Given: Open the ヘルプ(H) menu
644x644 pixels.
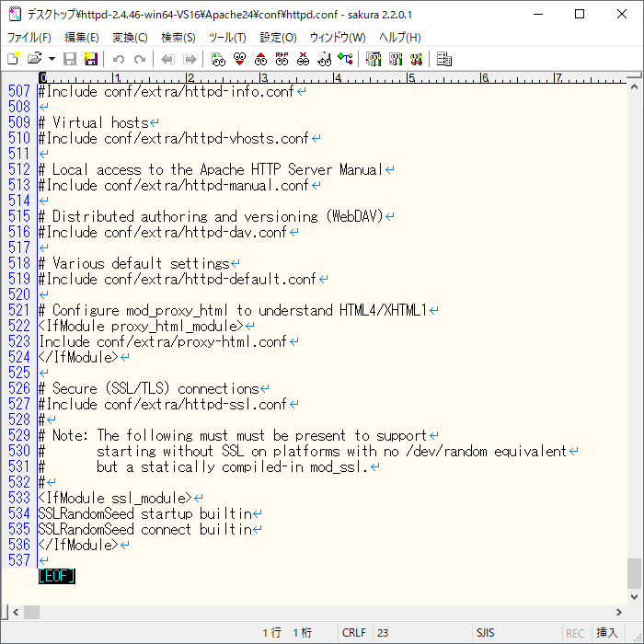Looking at the screenshot, I should coord(400,38).
